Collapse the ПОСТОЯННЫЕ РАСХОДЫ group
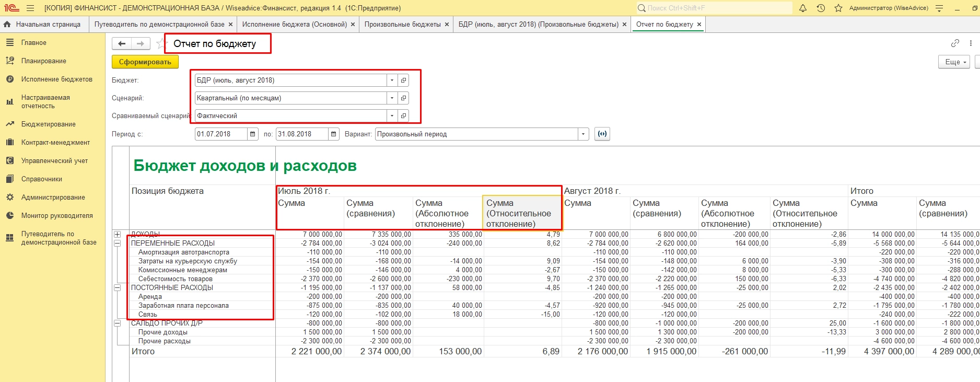Viewport: 980px width, 382px height. 118,288
